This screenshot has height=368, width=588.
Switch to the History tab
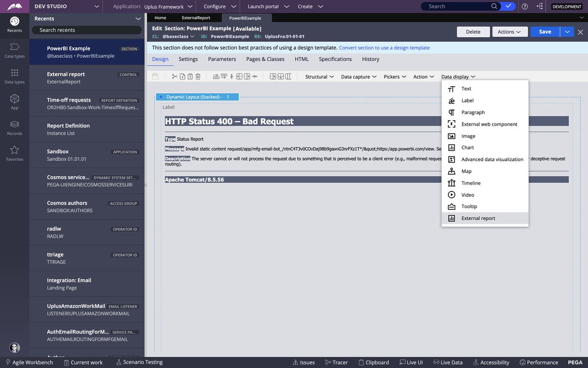(370, 59)
